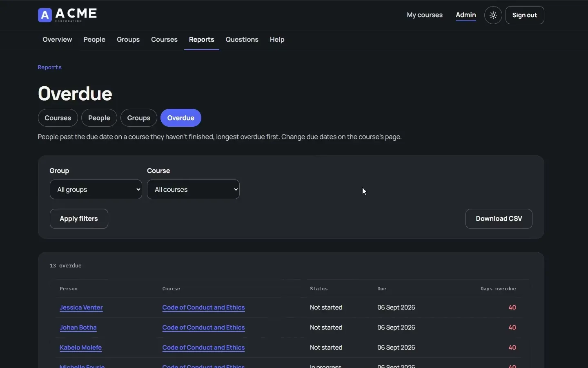Open the All courses dropdown

(x=194, y=190)
